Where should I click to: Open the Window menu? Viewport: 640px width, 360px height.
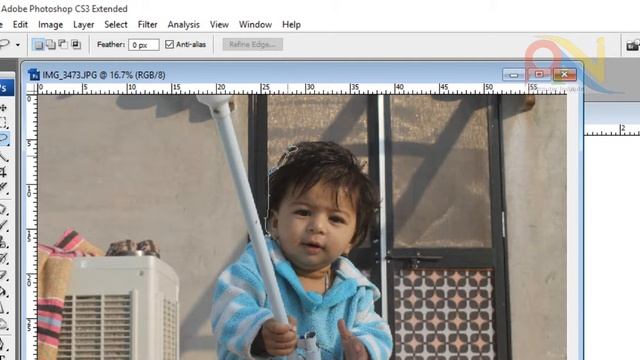[x=256, y=24]
